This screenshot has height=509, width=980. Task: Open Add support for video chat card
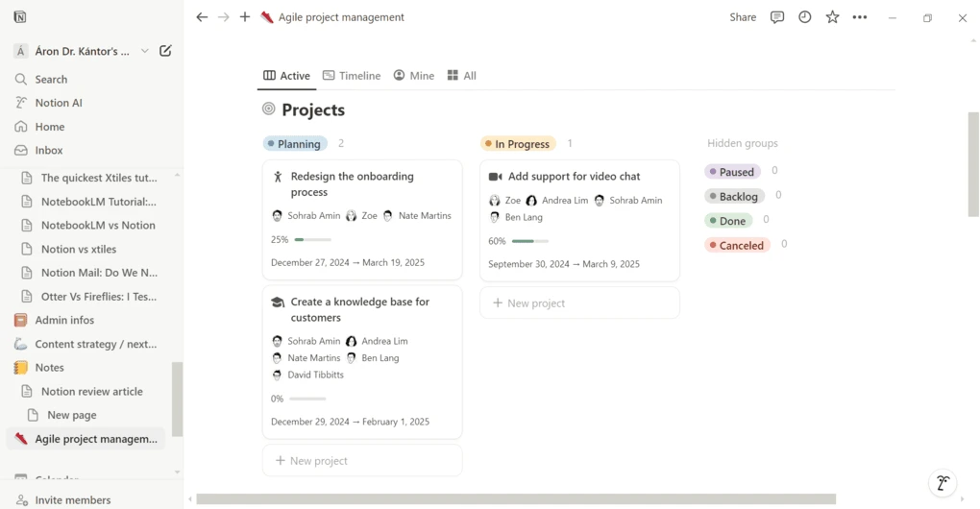[x=580, y=221]
